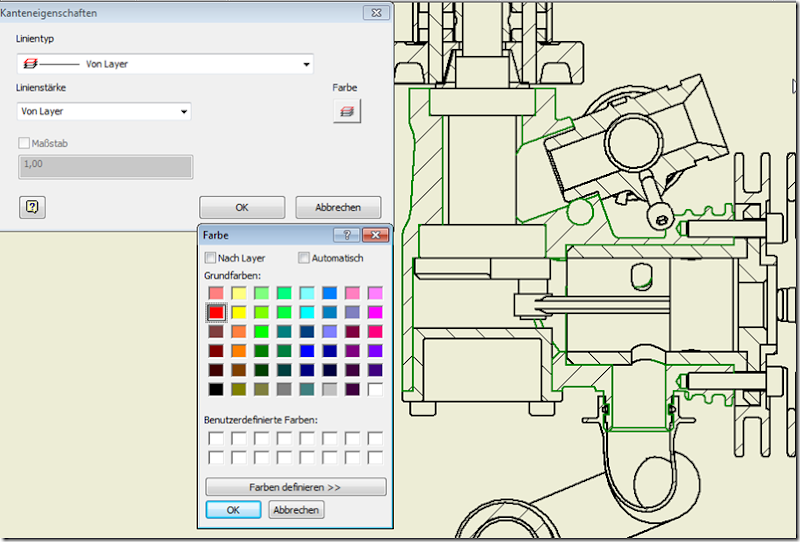
Task: Tick the Automatisch checkbox
Action: tap(304, 258)
